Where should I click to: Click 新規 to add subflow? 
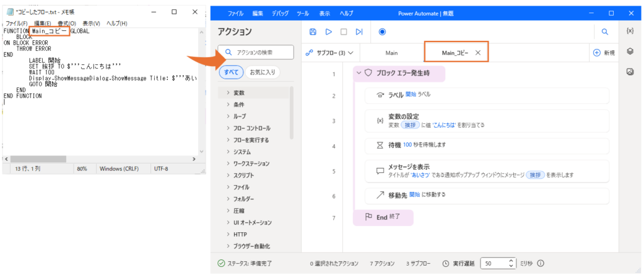tap(604, 53)
